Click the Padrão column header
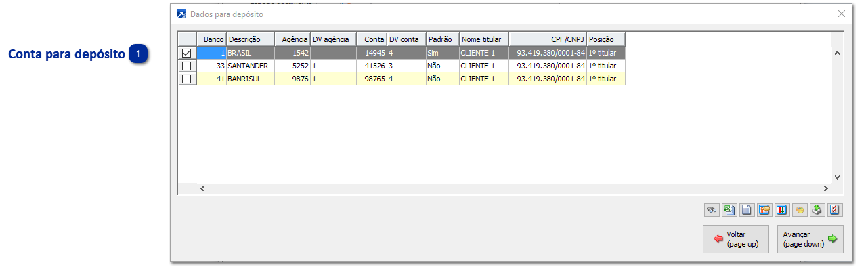 443,39
